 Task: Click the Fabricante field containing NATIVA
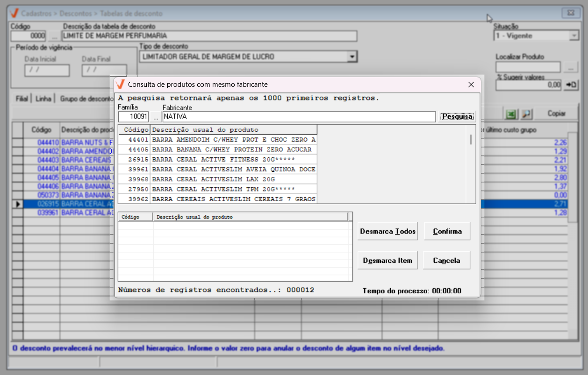coord(299,117)
